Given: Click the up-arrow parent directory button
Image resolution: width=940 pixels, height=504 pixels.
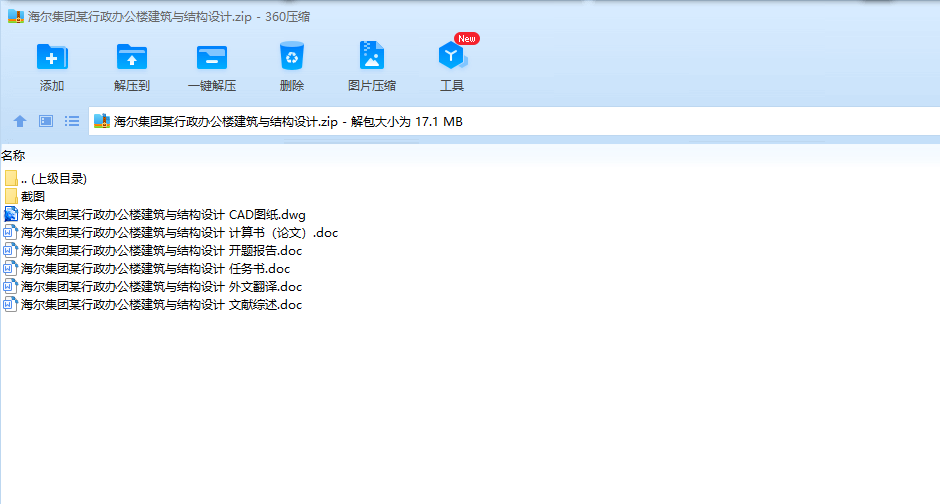Looking at the screenshot, I should 20,122.
